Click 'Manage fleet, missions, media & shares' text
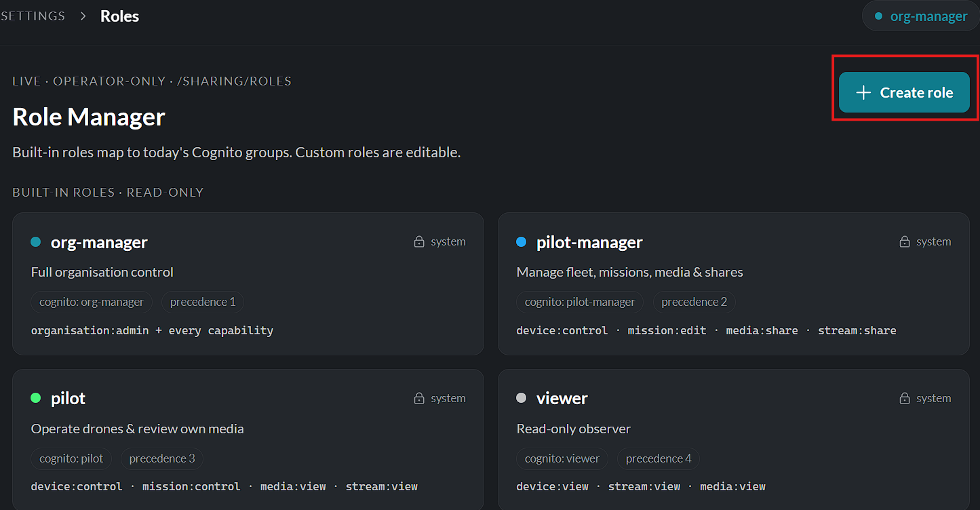The width and height of the screenshot is (980, 510). click(x=630, y=272)
